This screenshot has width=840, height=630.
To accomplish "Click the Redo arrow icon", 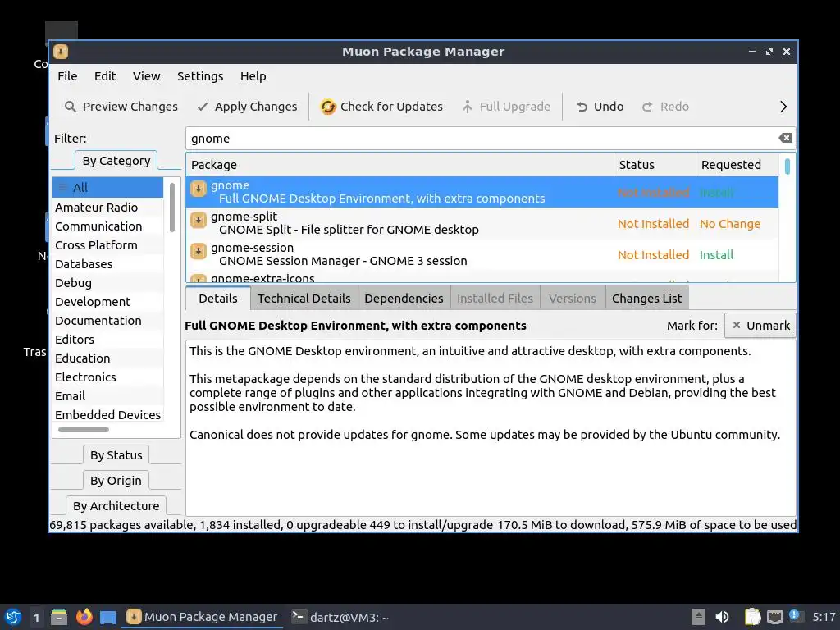I will [x=647, y=107].
